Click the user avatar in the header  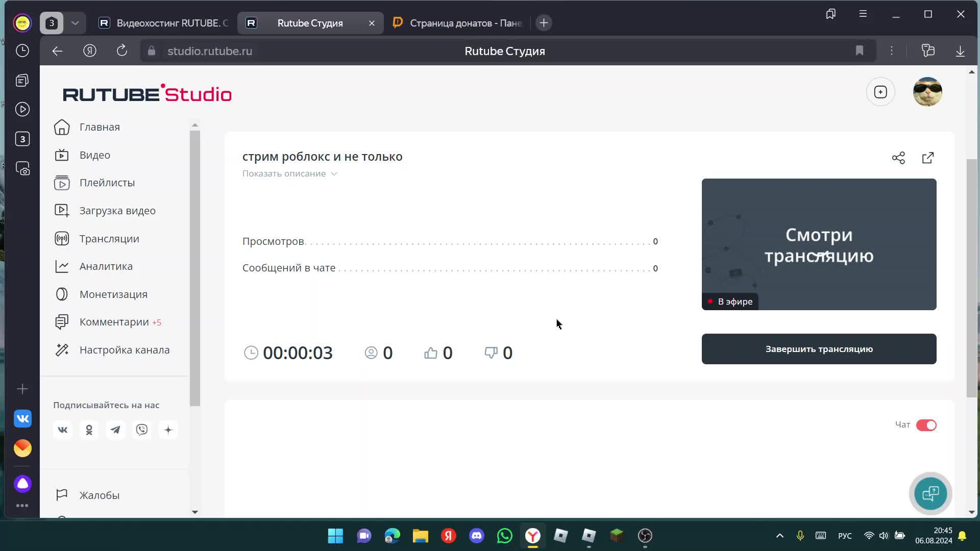coord(927,92)
